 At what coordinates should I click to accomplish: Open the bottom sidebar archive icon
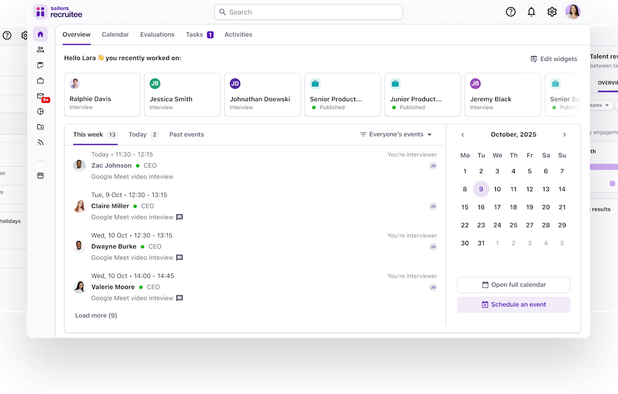[40, 176]
